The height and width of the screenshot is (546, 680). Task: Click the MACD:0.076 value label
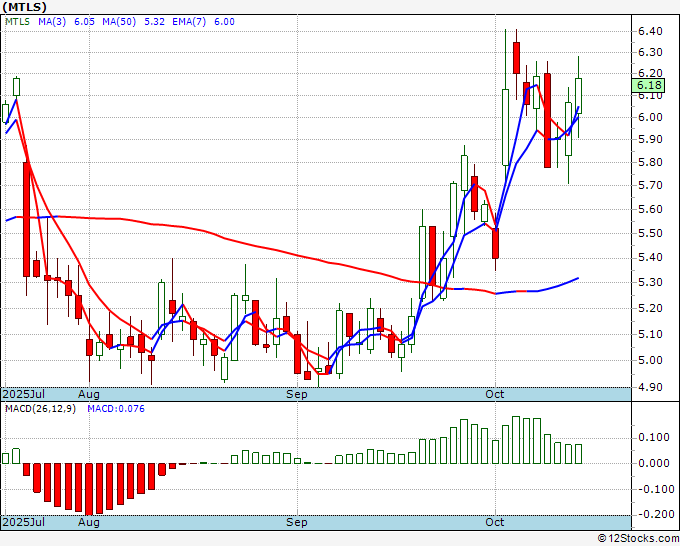(116, 409)
